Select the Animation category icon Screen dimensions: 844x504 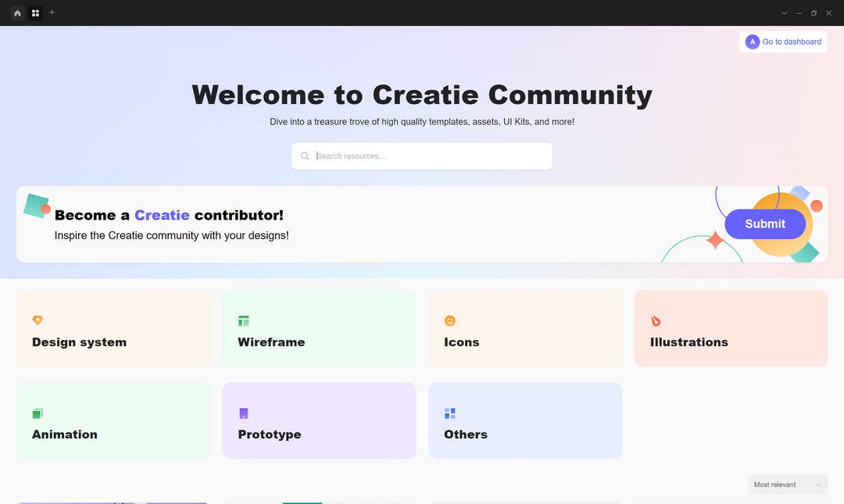click(38, 413)
